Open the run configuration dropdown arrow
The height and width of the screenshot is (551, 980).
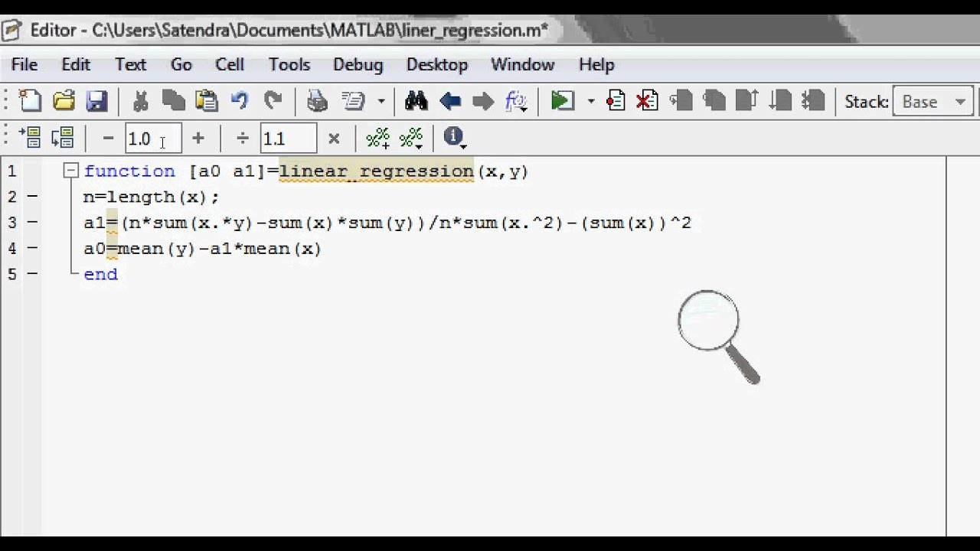(x=590, y=101)
